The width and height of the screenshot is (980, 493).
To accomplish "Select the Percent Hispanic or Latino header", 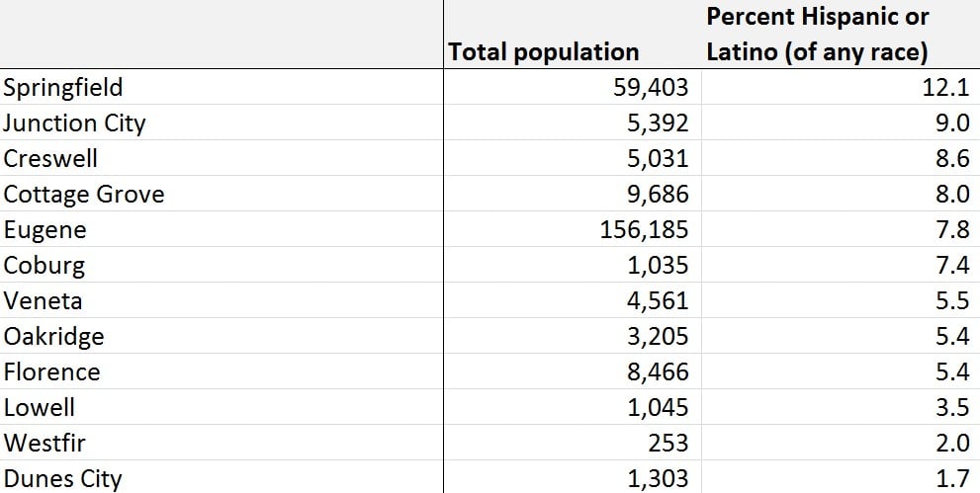I will pyautogui.click(x=840, y=35).
